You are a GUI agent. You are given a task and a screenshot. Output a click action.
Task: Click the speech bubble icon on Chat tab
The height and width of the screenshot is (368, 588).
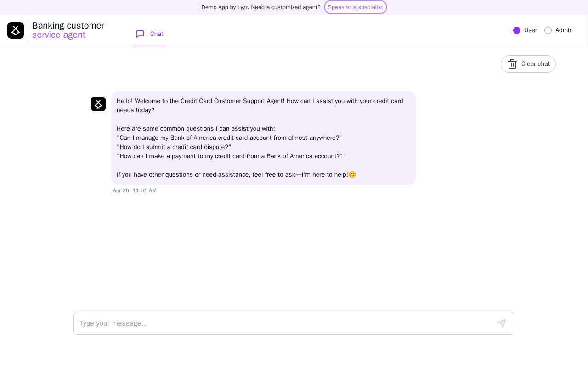(140, 34)
